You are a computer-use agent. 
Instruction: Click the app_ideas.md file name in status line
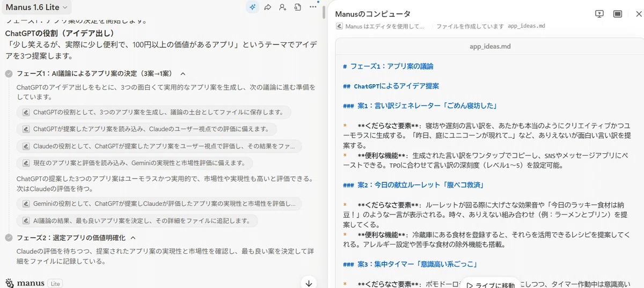(x=526, y=26)
